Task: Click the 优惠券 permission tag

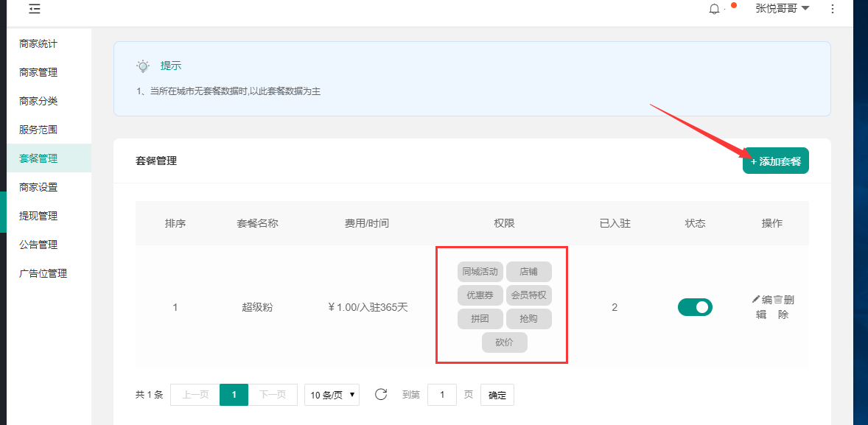Action: (x=480, y=295)
